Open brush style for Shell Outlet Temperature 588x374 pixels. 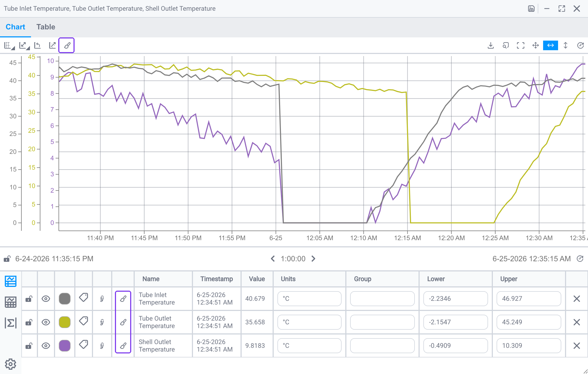(123, 346)
